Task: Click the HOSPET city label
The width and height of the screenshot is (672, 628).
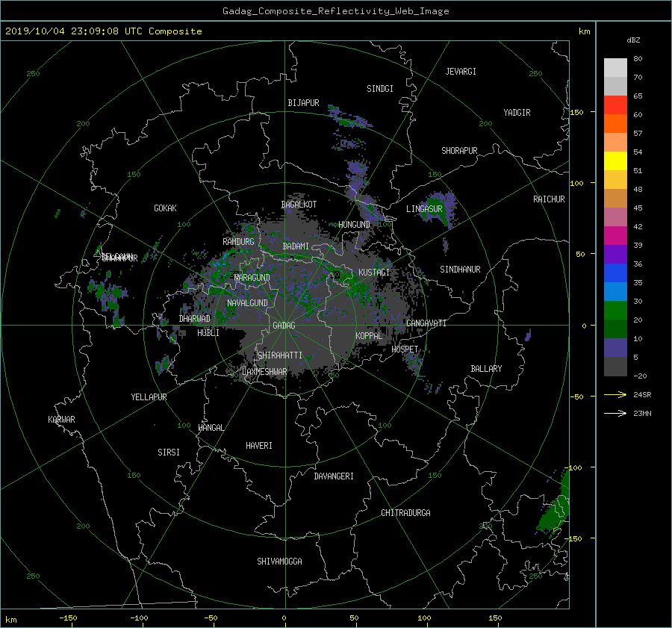Action: (x=405, y=349)
